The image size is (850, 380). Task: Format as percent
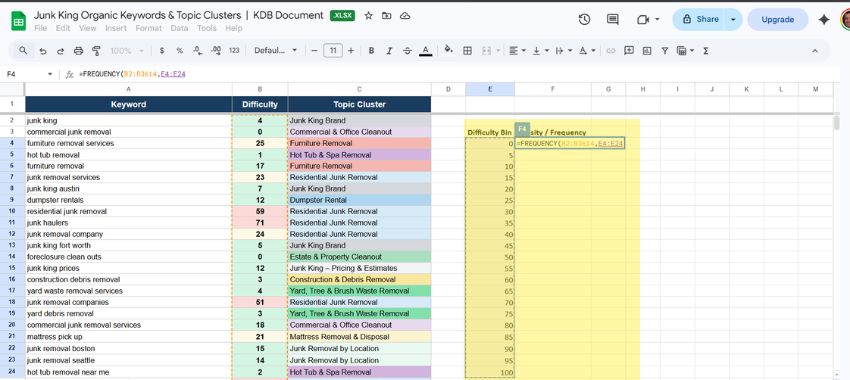179,50
